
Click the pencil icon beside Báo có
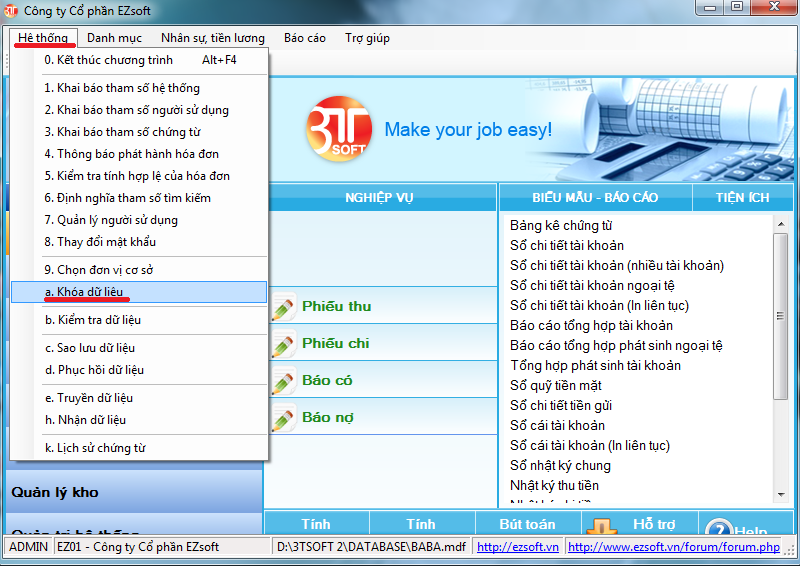(x=281, y=381)
